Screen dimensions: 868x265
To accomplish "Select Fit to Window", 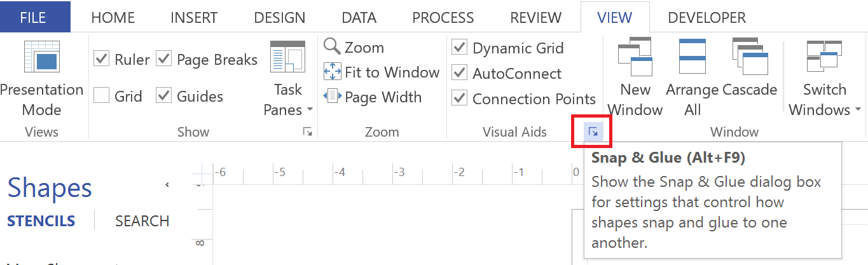I will (382, 72).
